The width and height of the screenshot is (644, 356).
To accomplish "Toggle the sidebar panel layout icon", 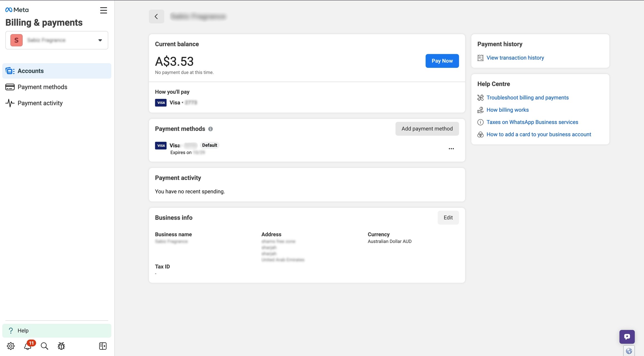I will coord(103,346).
